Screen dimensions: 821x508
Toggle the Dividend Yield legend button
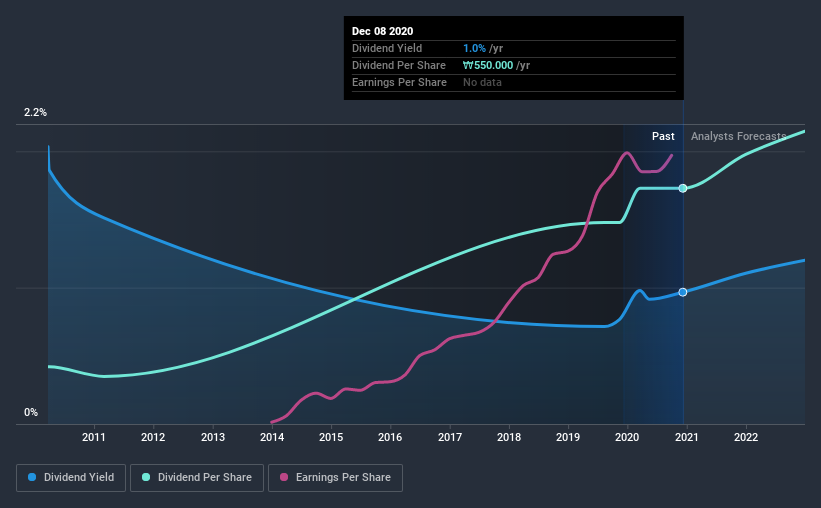(x=71, y=478)
